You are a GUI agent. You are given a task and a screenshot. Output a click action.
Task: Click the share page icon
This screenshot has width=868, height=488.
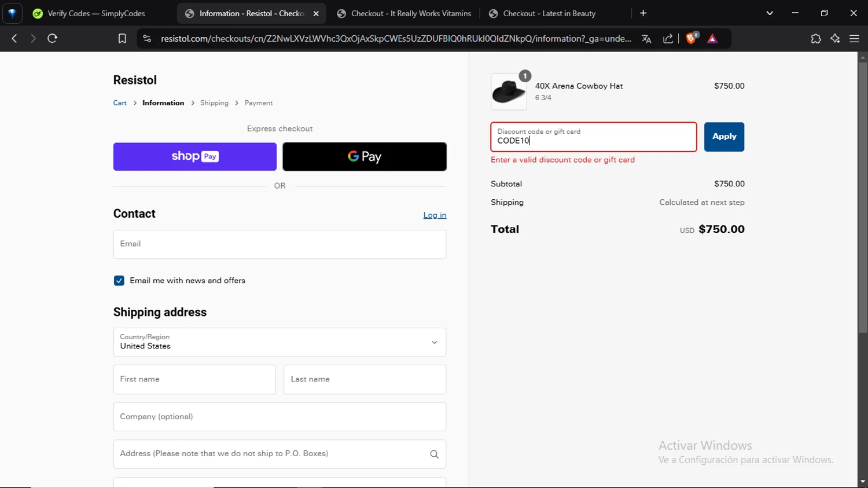click(668, 39)
